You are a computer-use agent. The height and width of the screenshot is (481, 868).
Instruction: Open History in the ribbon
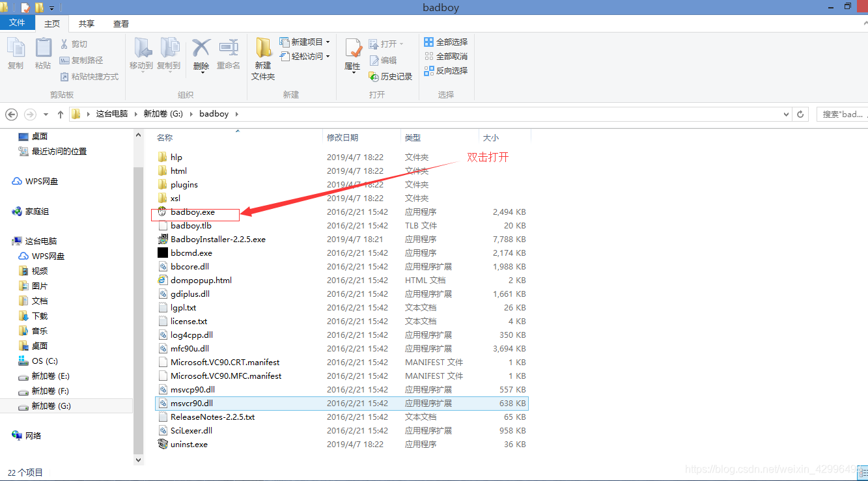391,76
